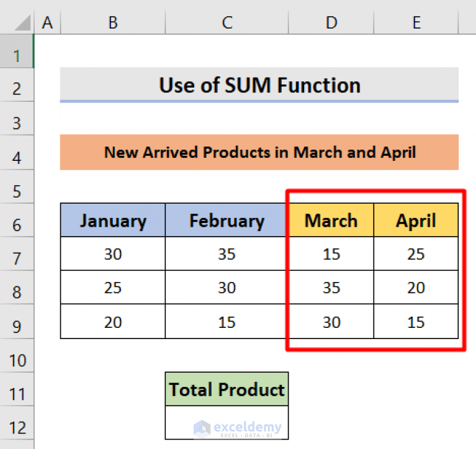Select March value 35 in row 8
This screenshot has width=476, height=449.
[x=331, y=288]
